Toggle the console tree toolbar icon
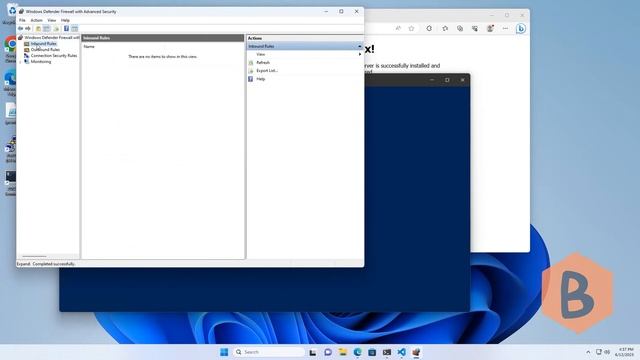Viewport: 640px width, 360px height. [47, 29]
